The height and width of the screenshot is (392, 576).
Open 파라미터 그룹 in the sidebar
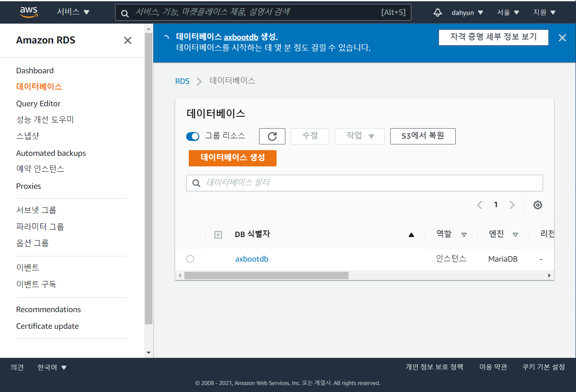pyautogui.click(x=40, y=227)
